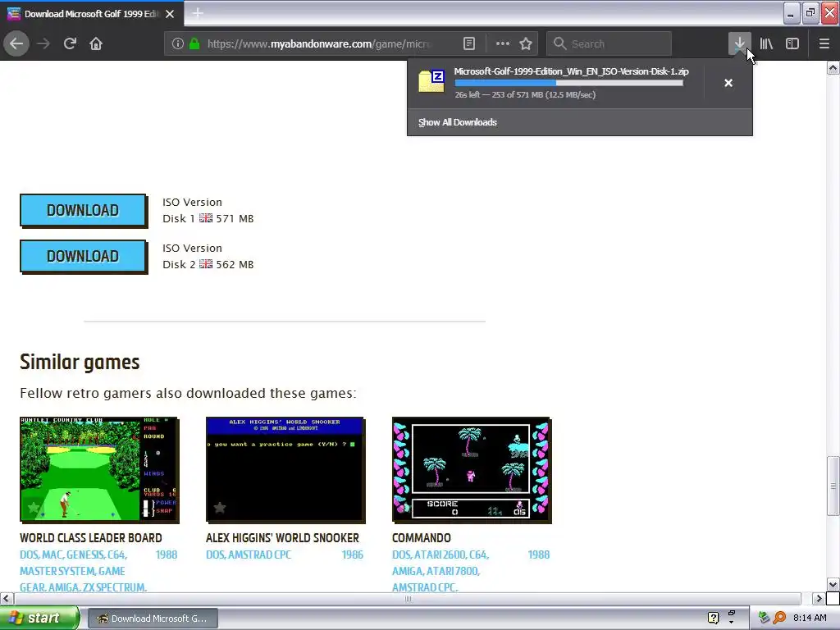Click the forward navigation arrow
The image size is (840, 630).
click(x=43, y=43)
